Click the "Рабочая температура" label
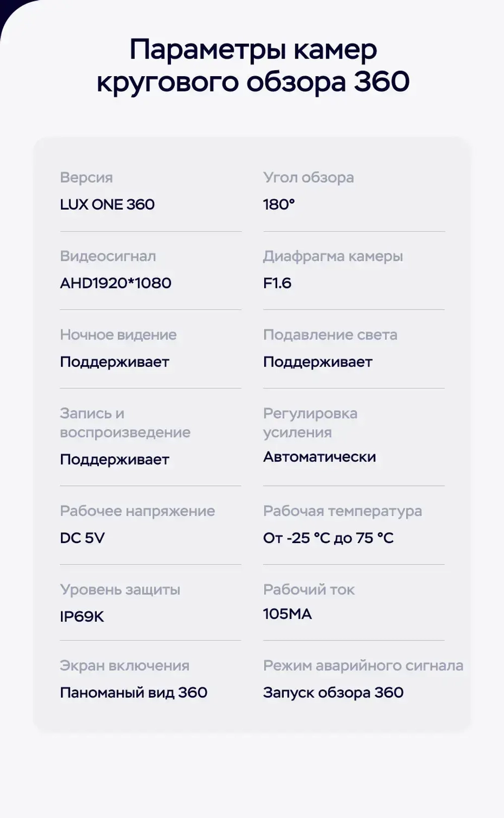The height and width of the screenshot is (818, 504). [x=342, y=511]
